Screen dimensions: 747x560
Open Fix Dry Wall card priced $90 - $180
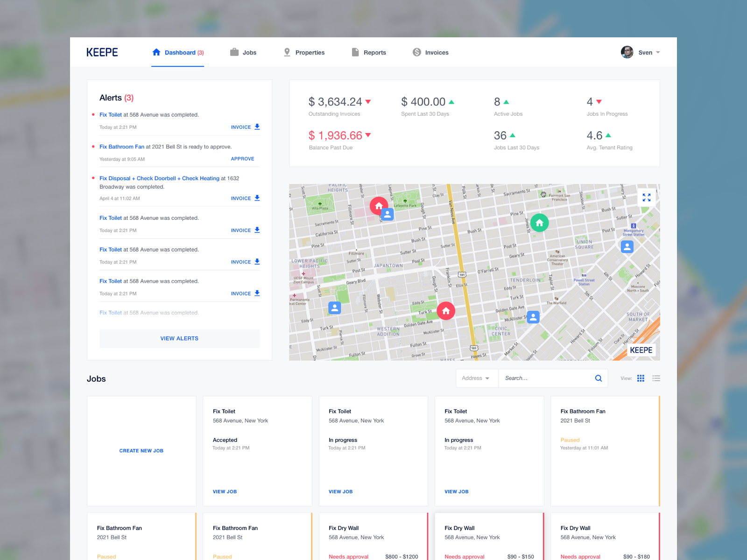tap(605, 537)
